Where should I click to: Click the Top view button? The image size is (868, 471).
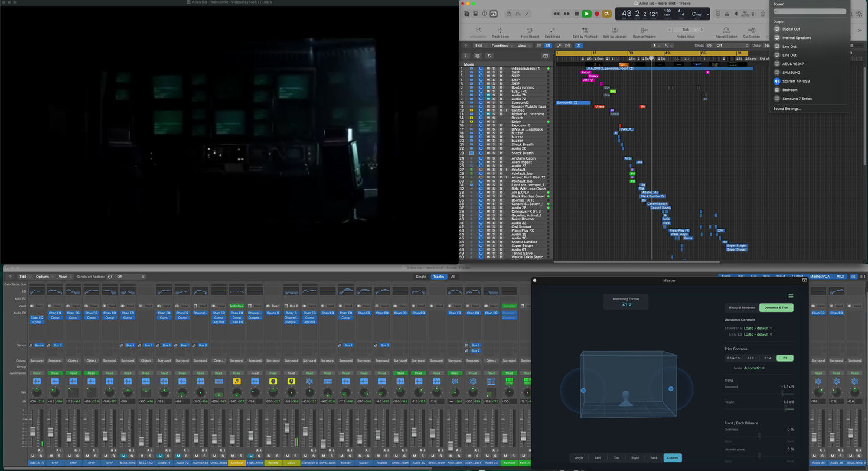[x=616, y=457]
